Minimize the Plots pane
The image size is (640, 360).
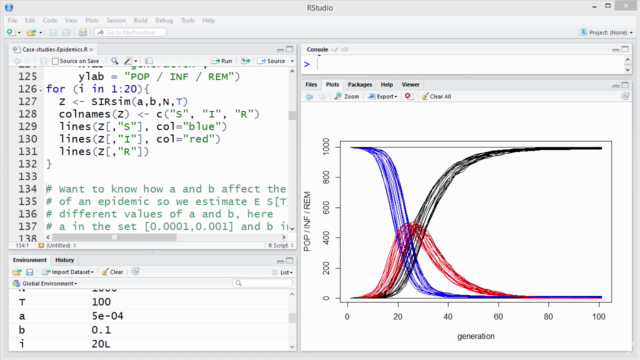pyautogui.click(x=616, y=85)
